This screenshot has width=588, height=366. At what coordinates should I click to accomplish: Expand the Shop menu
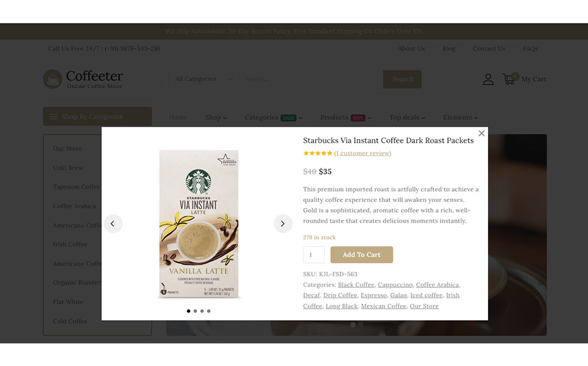coord(216,118)
